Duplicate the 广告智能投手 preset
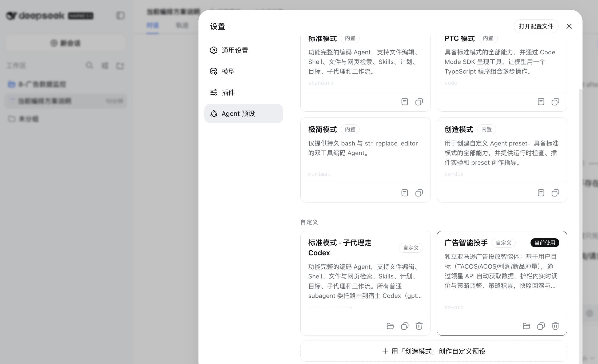This screenshot has height=364, width=598. (x=541, y=326)
